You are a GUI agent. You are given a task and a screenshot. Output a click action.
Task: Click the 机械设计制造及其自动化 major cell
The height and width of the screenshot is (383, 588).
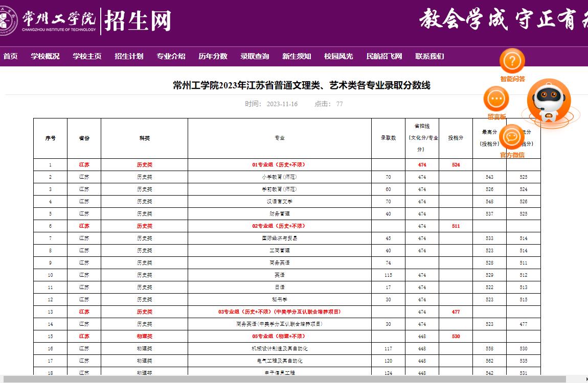(279, 349)
